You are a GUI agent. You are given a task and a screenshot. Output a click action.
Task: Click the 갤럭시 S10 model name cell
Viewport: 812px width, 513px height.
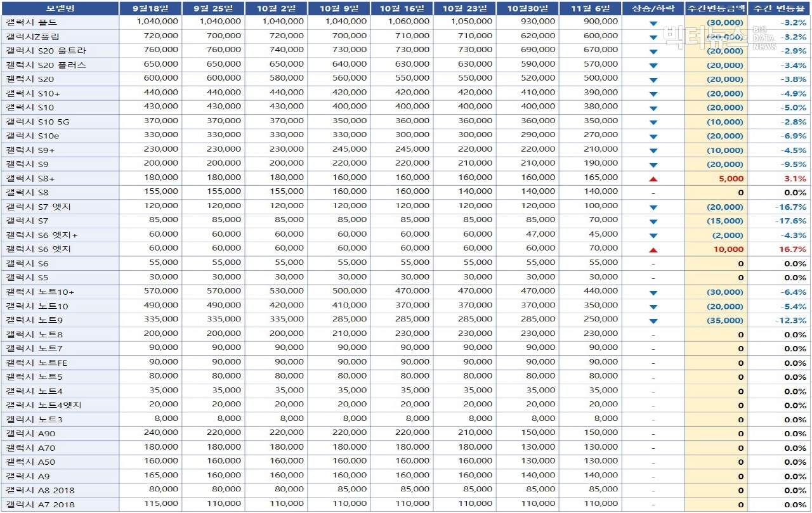60,108
